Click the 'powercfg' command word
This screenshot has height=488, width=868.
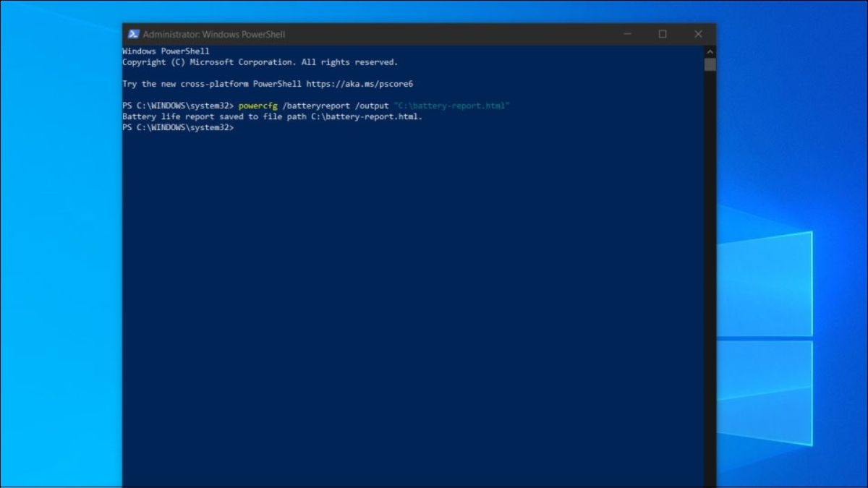point(258,106)
